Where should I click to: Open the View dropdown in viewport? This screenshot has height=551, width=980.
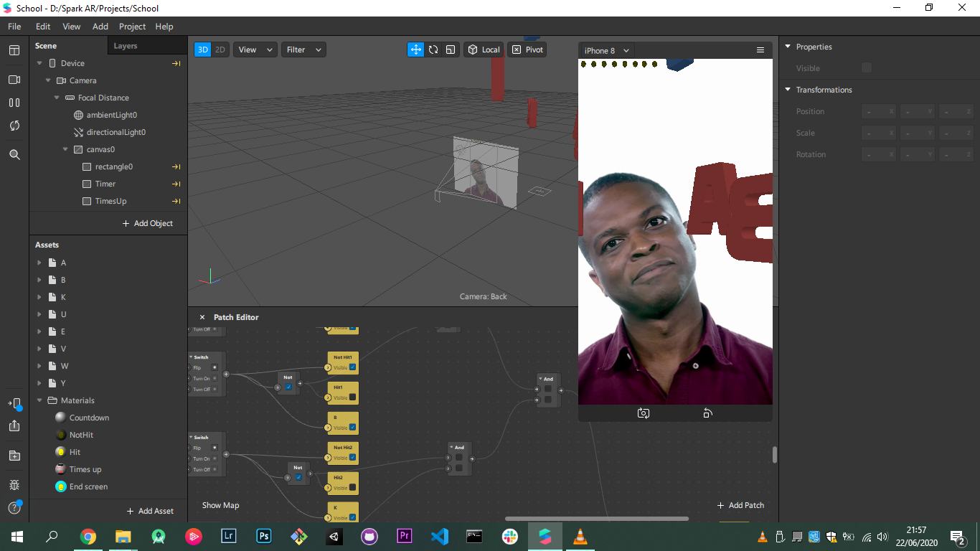(255, 50)
